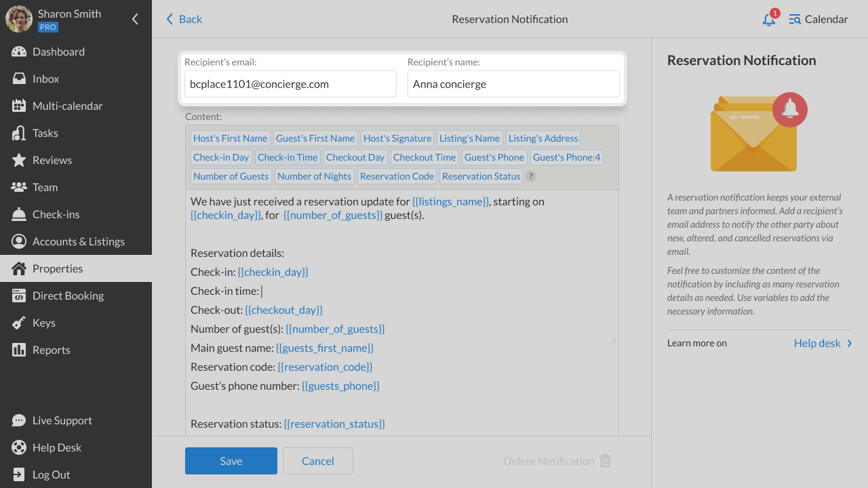Open the Help Desk lifebuoy icon
The height and width of the screenshot is (488, 868).
coord(19,447)
